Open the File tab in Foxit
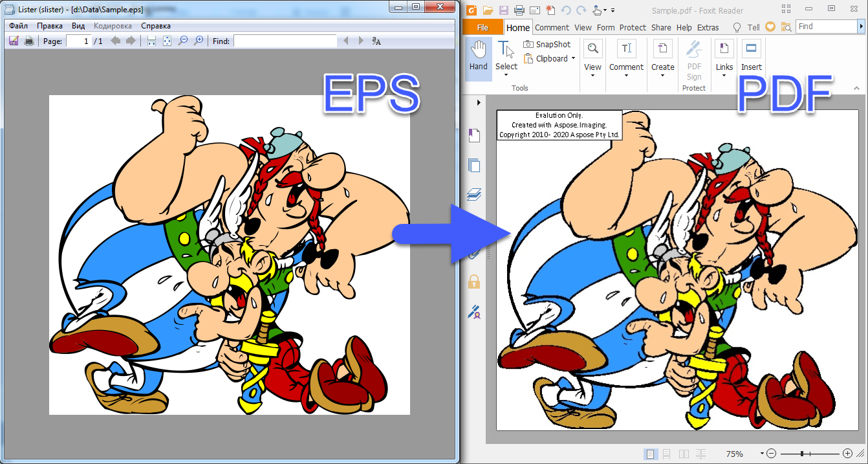The image size is (868, 464). tap(483, 27)
